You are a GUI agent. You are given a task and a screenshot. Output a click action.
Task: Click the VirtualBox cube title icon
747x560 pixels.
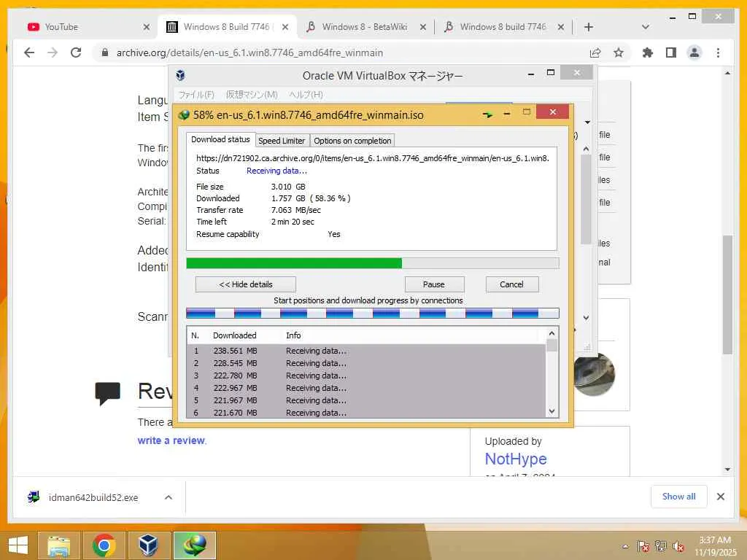click(x=181, y=75)
